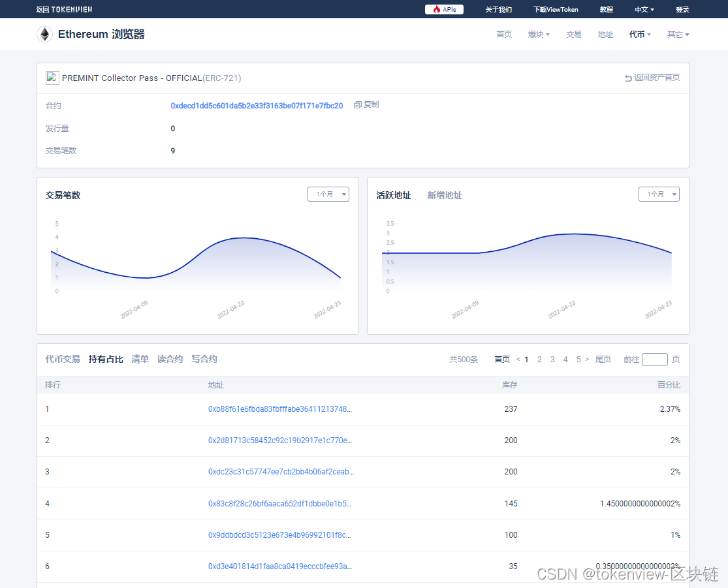Switch to the 代币交易 tab
The width and height of the screenshot is (728, 588).
click(63, 359)
